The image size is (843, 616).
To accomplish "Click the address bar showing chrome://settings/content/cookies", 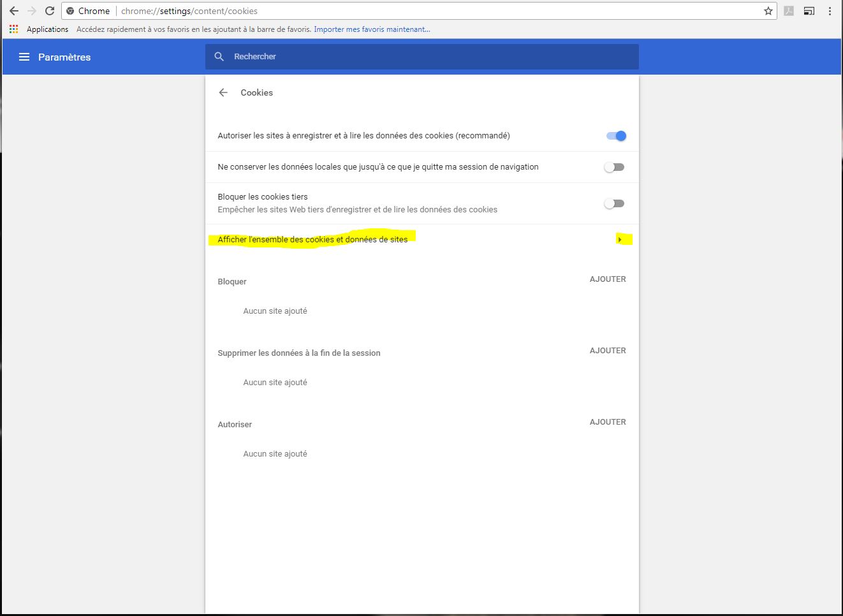I will click(414, 11).
